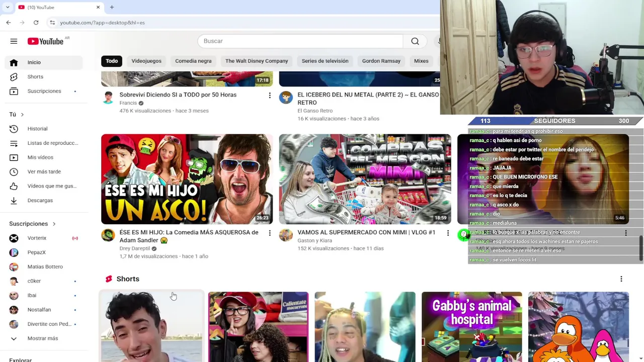Open Descargas in sidebar
Screen dimensions: 644x362
click(44, 200)
